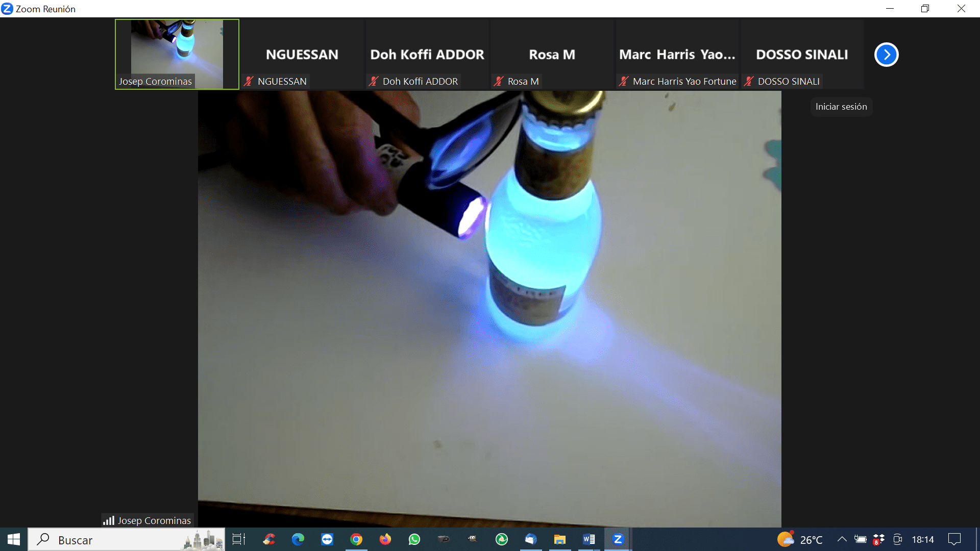980x551 pixels.
Task: Open Google Chrome from the taskbar
Action: point(356,539)
